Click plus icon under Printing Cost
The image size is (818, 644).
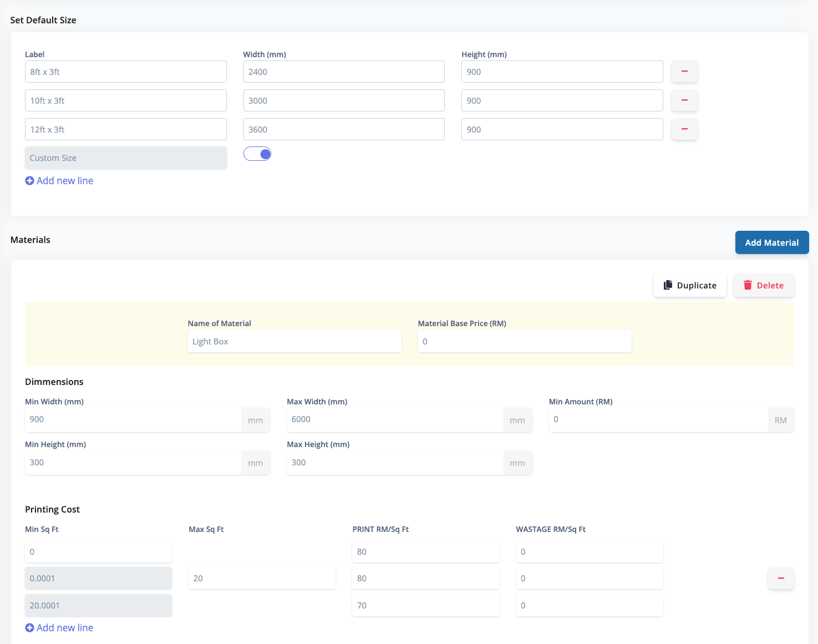click(30, 628)
